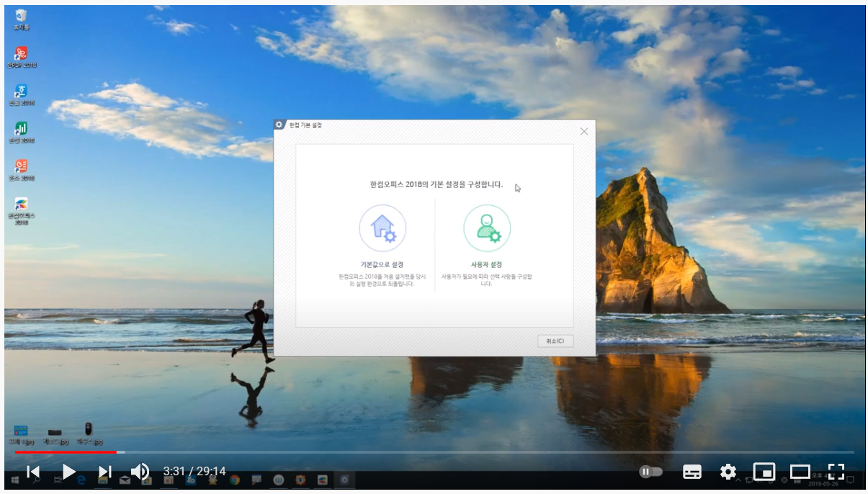Screen dimensions: 868x494
Task: Click the 3:31 / 29:14 time display
Action: tap(194, 472)
